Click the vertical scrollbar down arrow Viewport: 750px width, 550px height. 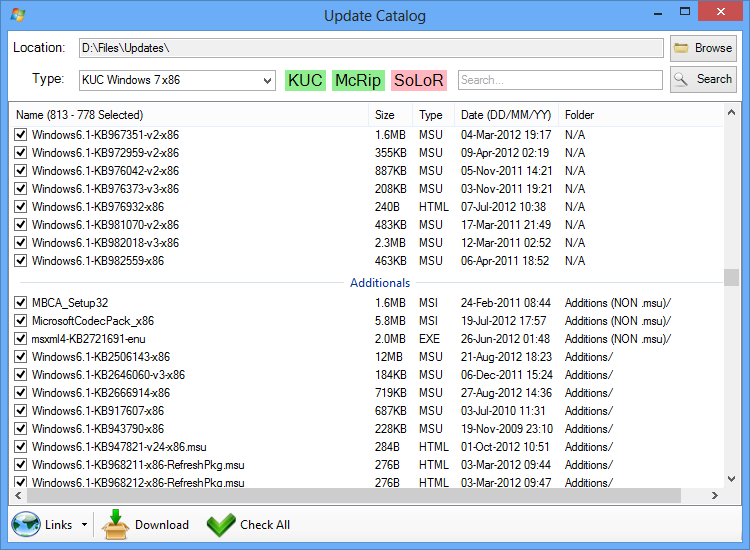(731, 479)
